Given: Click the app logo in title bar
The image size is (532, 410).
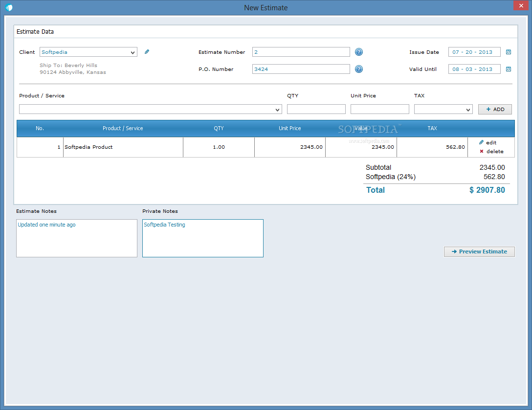Looking at the screenshot, I should point(9,7).
